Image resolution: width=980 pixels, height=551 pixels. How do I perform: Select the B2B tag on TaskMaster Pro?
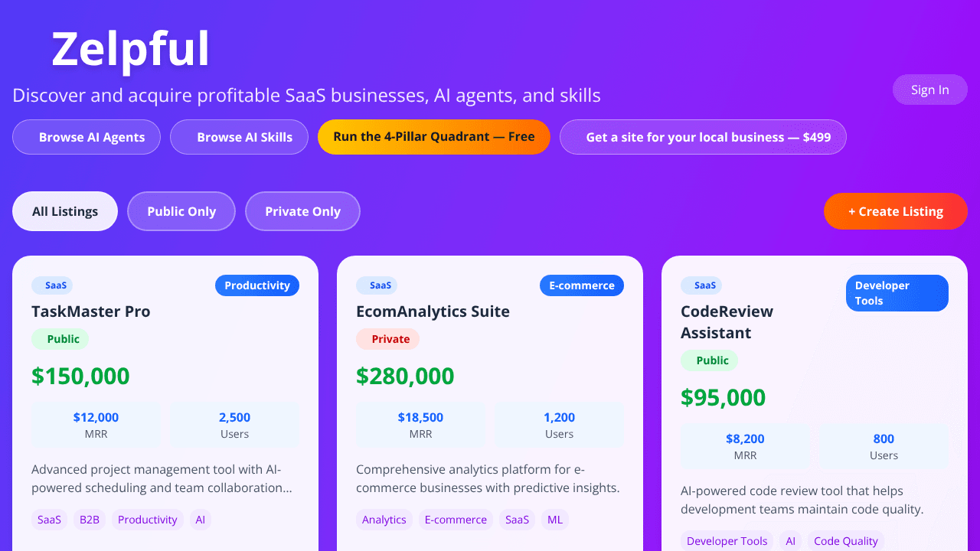90,520
